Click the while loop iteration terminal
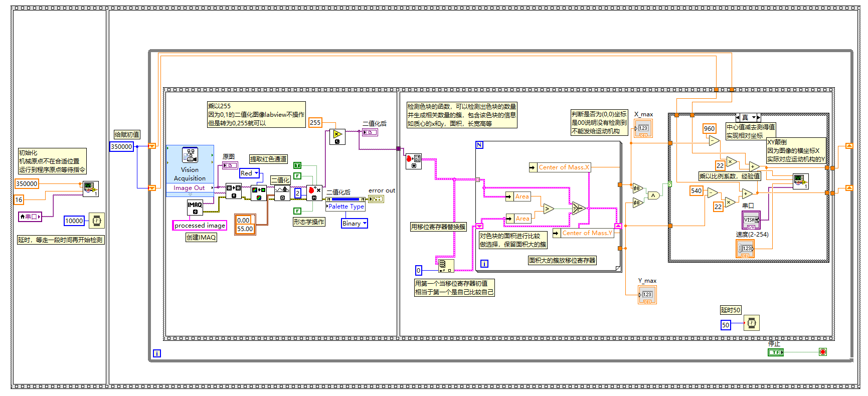The width and height of the screenshot is (868, 396). pyautogui.click(x=157, y=353)
